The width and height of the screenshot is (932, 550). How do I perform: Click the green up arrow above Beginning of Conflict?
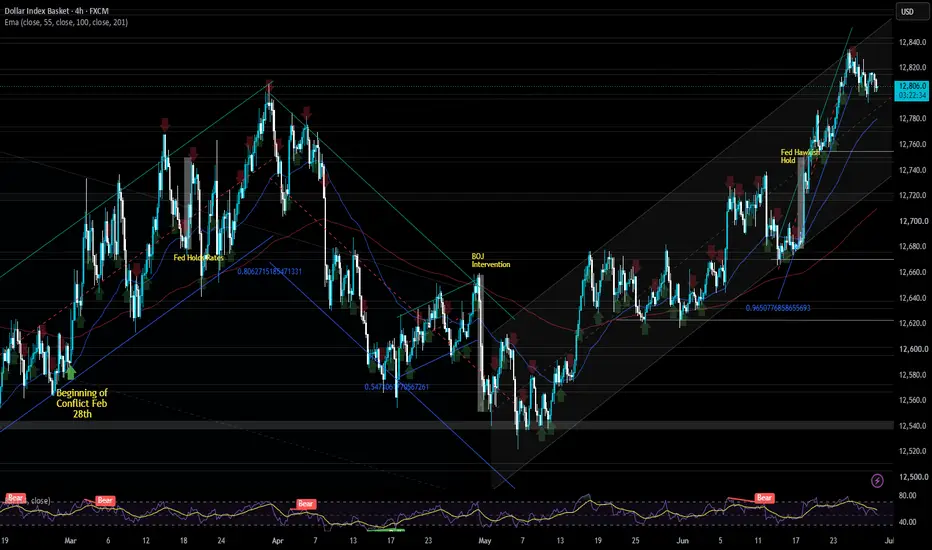pos(71,373)
